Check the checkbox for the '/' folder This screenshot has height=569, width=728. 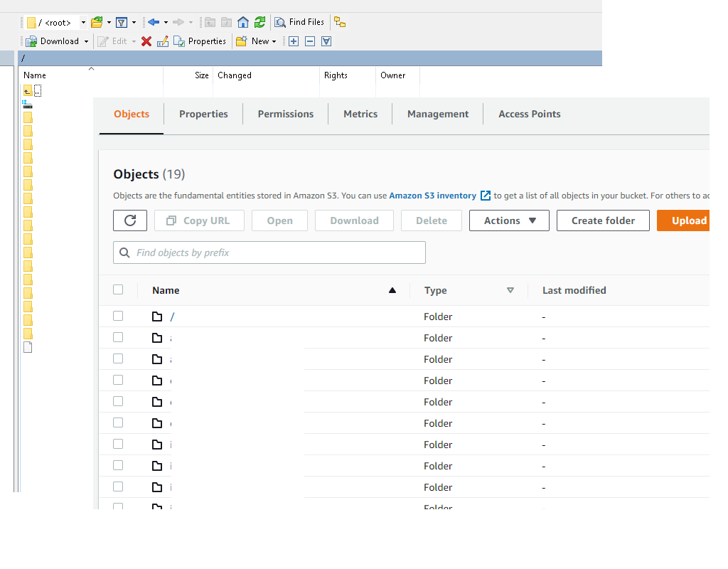click(x=118, y=316)
